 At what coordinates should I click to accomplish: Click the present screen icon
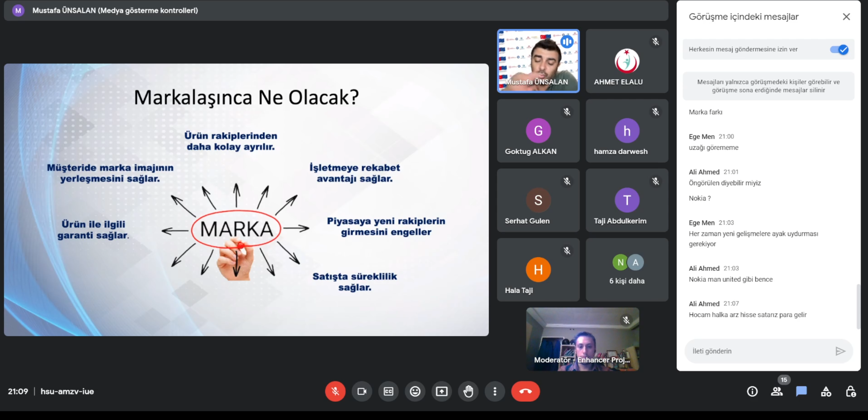442,391
